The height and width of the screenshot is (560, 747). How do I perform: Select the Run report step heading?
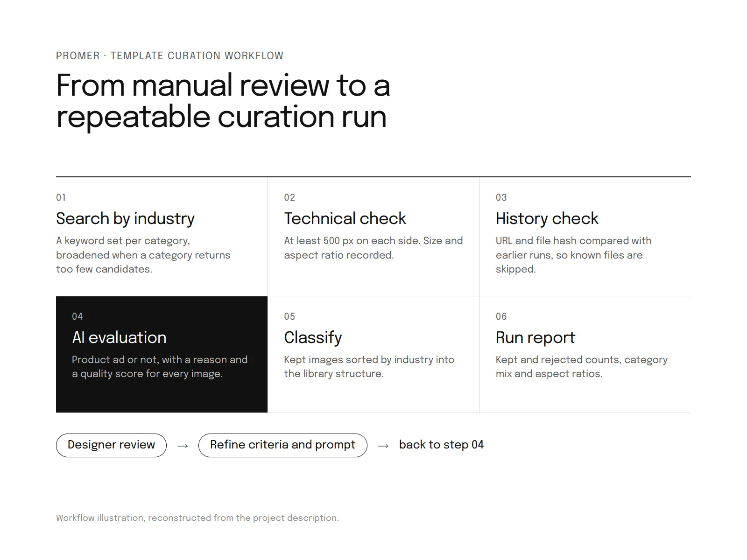[535, 338]
